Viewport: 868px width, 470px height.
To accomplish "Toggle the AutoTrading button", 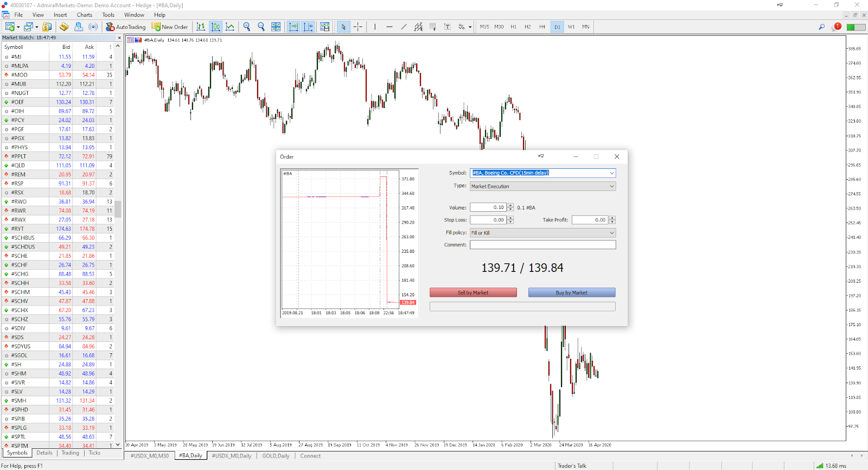I will coord(126,27).
